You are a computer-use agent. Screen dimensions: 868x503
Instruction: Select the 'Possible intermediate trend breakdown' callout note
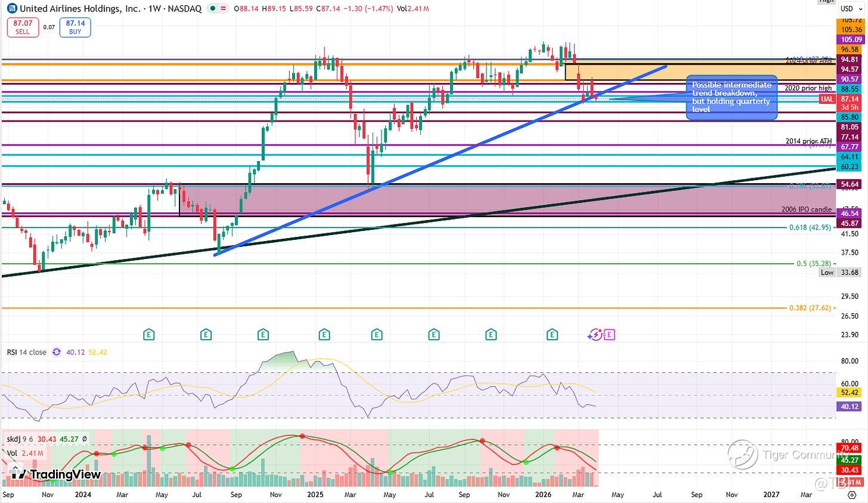(x=731, y=97)
